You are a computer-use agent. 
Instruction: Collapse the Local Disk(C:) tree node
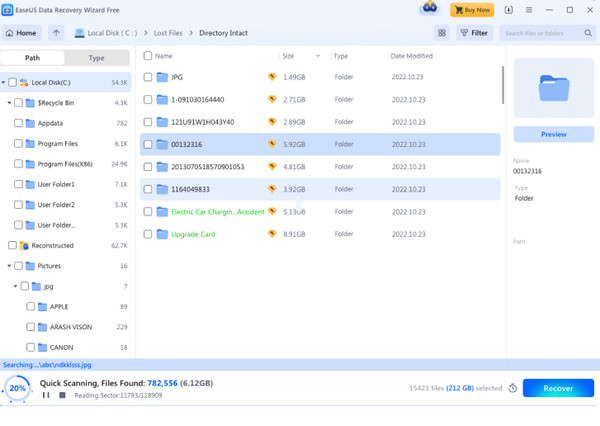3,82
